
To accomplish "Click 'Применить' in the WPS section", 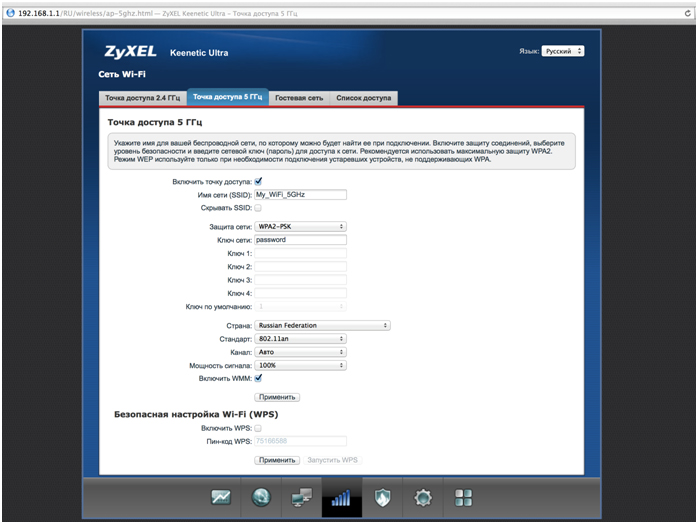I will pos(277,460).
